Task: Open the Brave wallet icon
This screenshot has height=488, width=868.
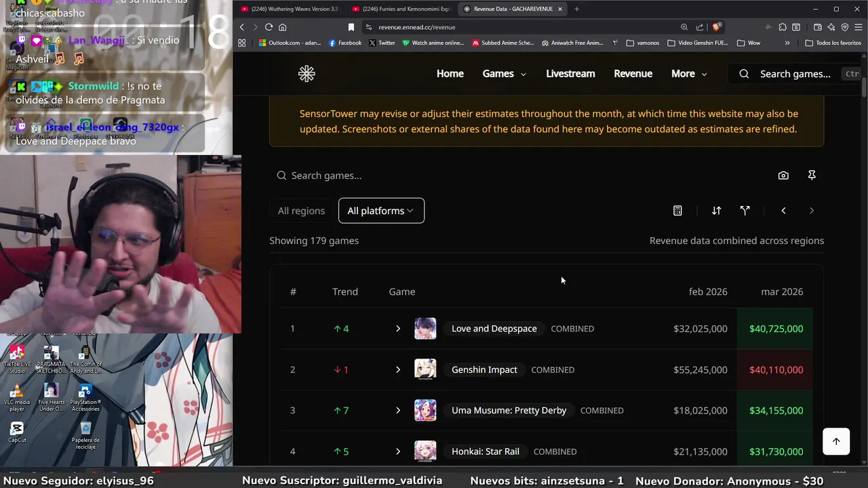Action: pos(818,27)
